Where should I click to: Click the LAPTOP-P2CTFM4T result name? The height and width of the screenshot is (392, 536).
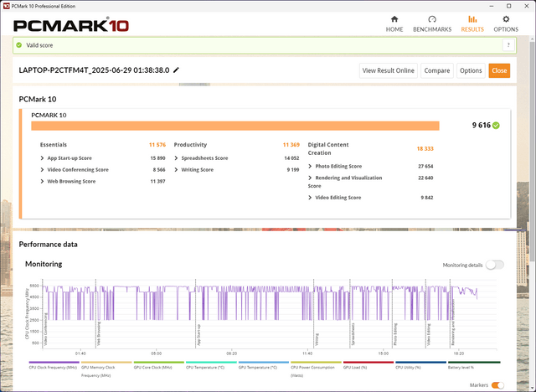(x=94, y=70)
